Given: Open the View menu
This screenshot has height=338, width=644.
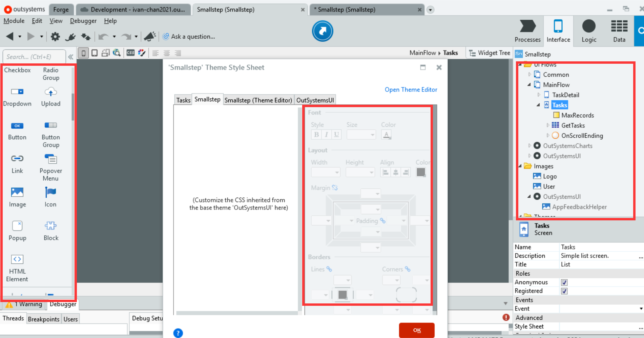Looking at the screenshot, I should point(56,21).
